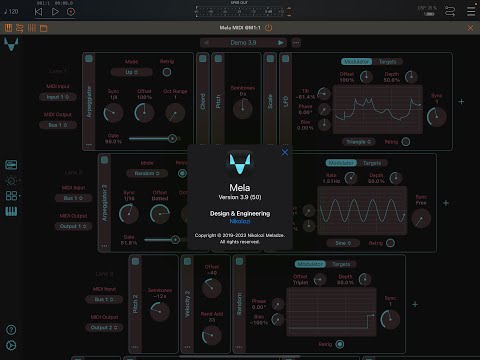Go to the next preset arrow
The width and height of the screenshot is (480, 360).
click(x=281, y=43)
